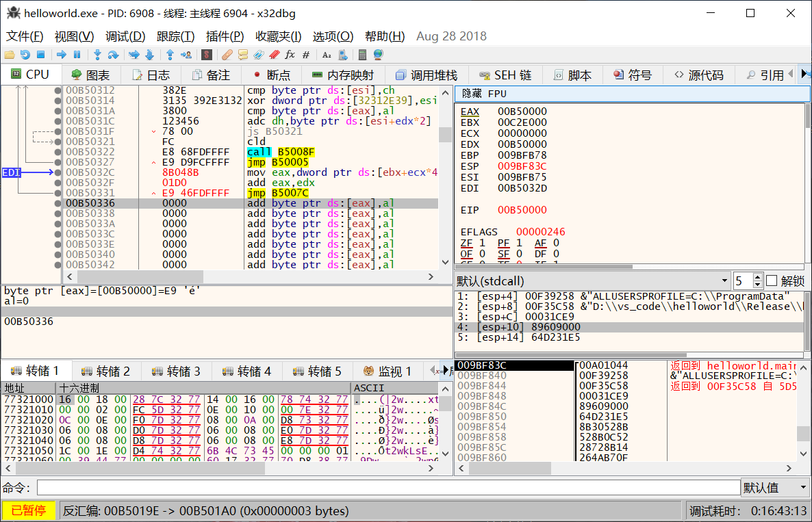This screenshot has height=522, width=812.
Task: Click the 命令 command input field
Action: pyautogui.click(x=388, y=487)
